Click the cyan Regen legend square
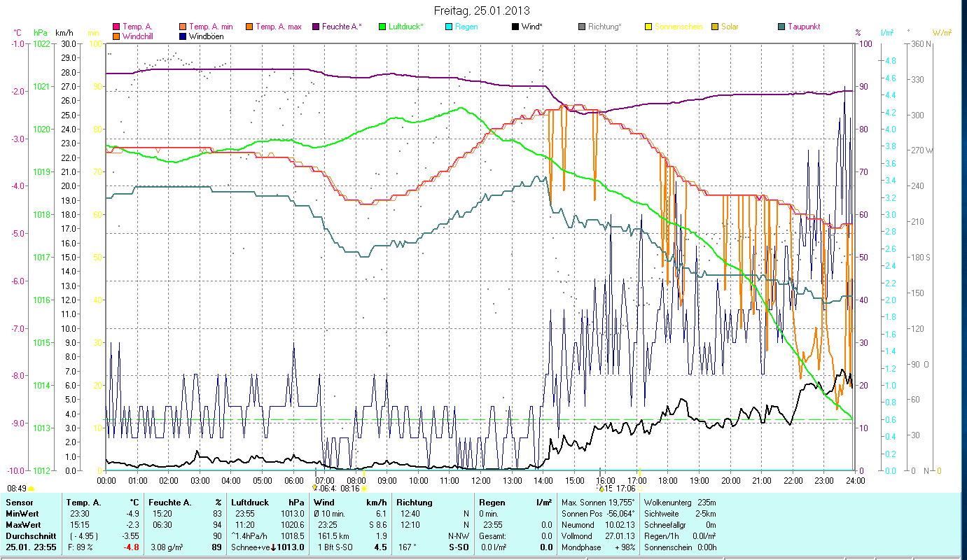Viewport: 967px width, 560px height. [448, 27]
